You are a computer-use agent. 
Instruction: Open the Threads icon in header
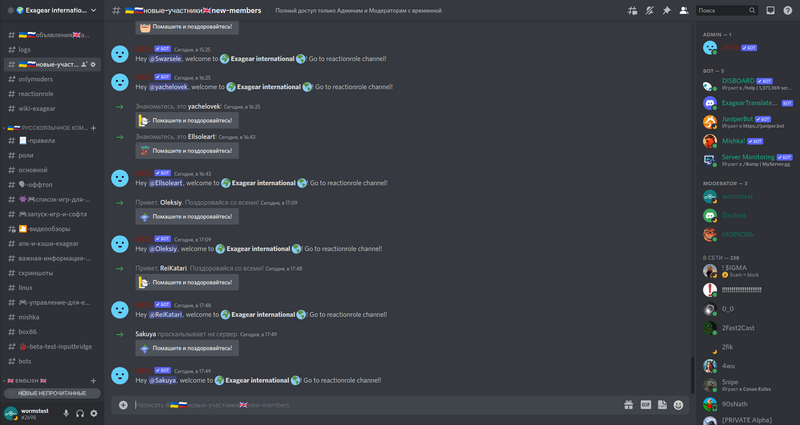point(632,10)
